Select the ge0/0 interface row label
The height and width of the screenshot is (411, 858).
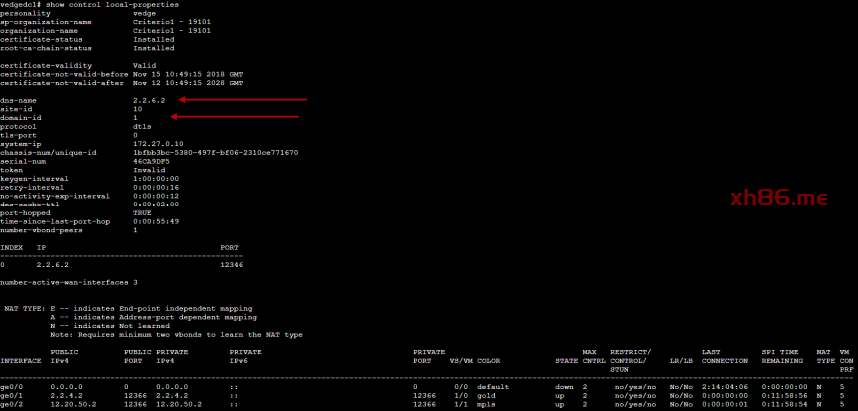13,386
